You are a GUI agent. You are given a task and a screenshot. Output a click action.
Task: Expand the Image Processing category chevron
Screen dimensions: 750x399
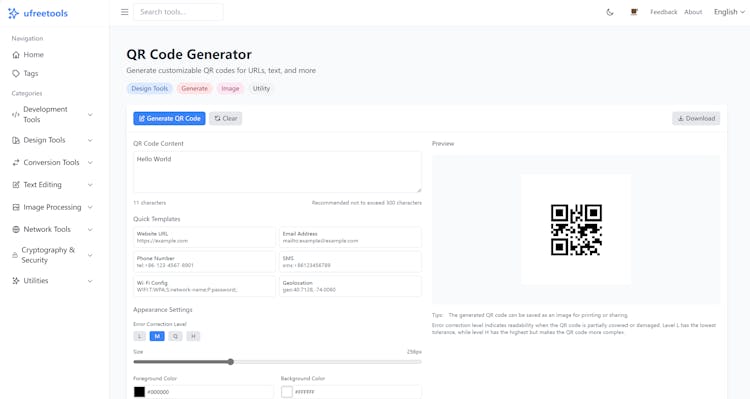point(90,207)
